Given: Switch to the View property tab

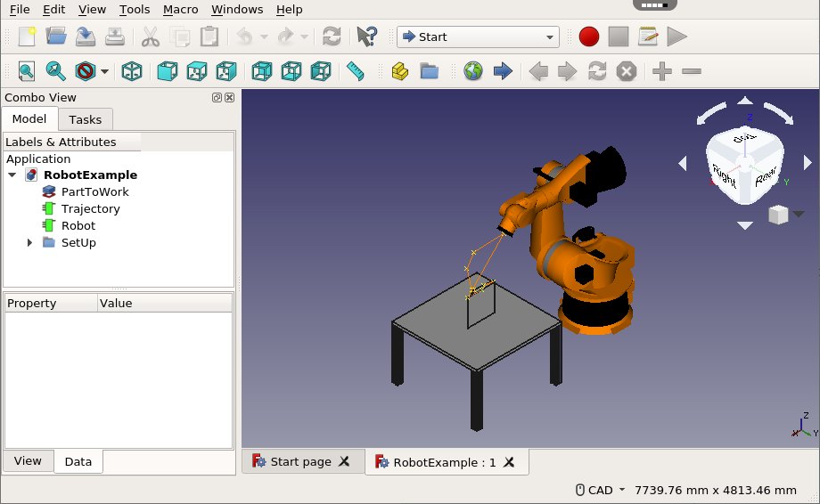Looking at the screenshot, I should [28, 461].
